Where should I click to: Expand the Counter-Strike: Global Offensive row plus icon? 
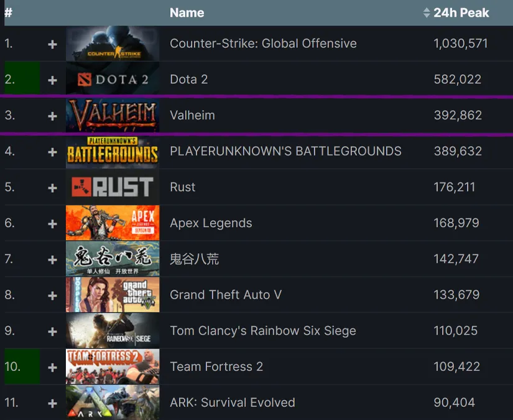tap(52, 44)
